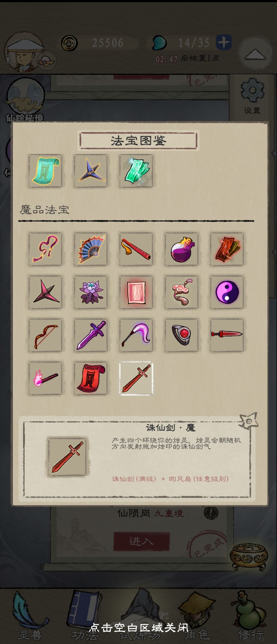Select the pink flame torch treasure

45,378
